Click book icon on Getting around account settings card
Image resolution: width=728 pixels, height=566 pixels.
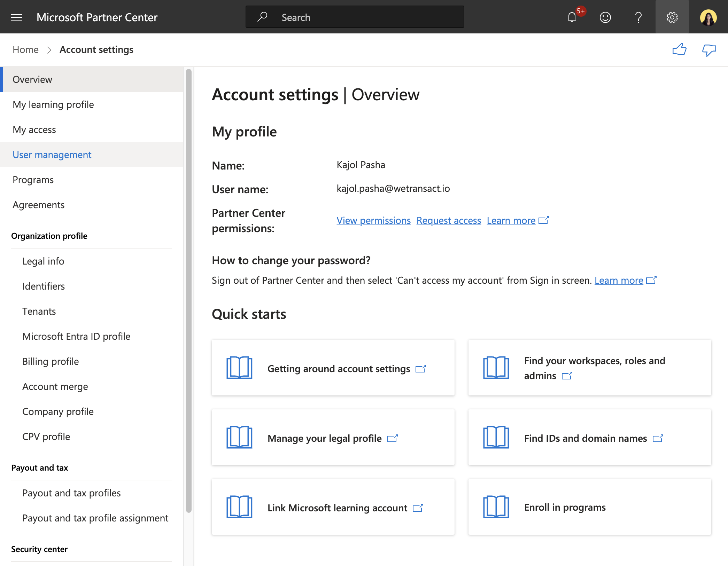click(239, 368)
